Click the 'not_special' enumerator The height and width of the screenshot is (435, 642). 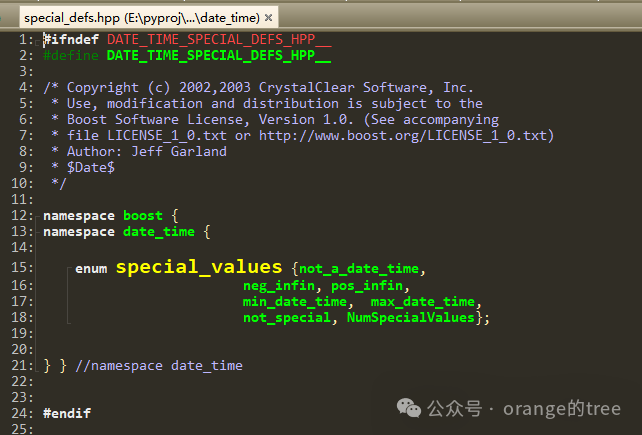click(x=287, y=317)
